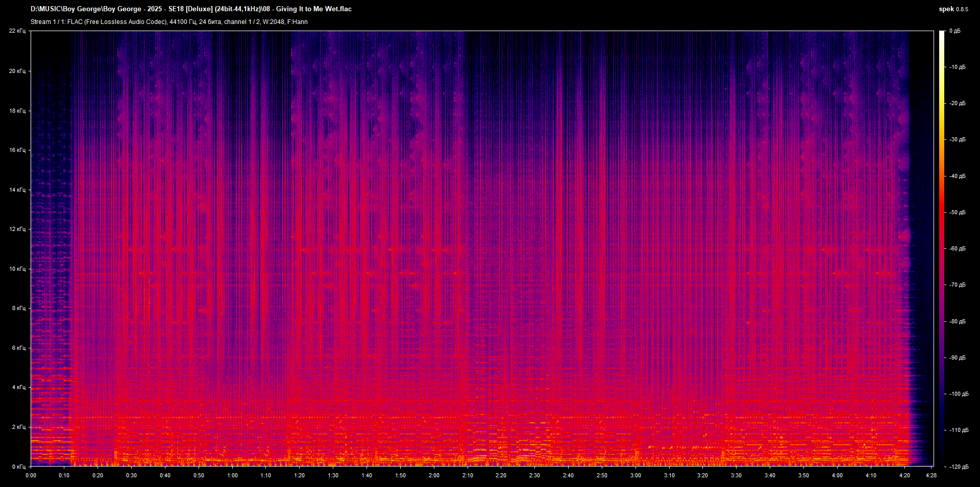This screenshot has height=487, width=980.
Task: Click the '1:20' time axis label
Action: pyautogui.click(x=300, y=475)
